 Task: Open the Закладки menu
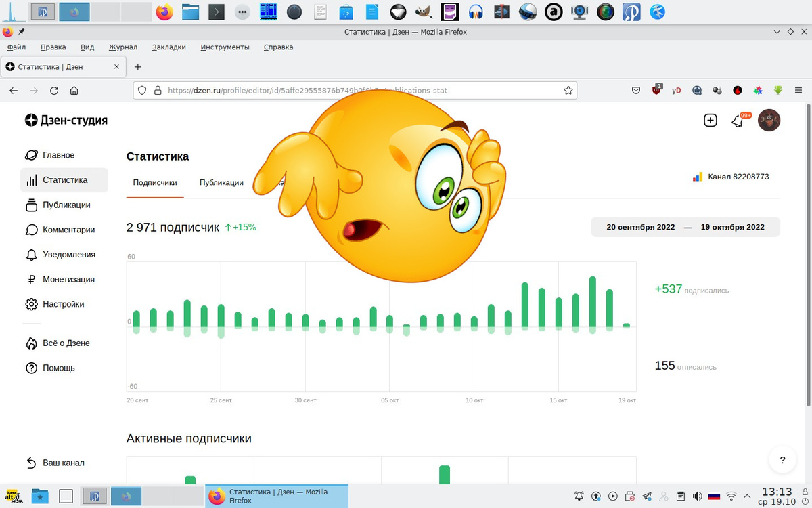click(168, 47)
